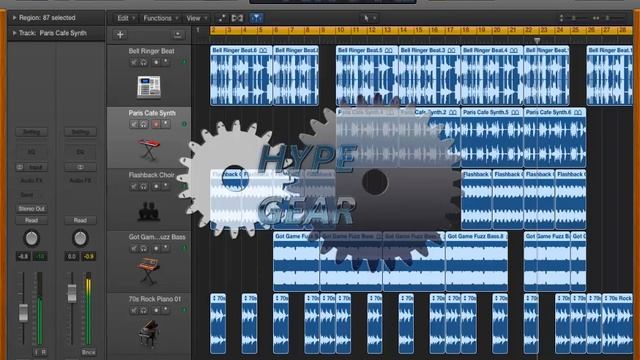Image resolution: width=640 pixels, height=360 pixels.
Task: Click the Bell Ringer Beat track name
Action: (151, 51)
